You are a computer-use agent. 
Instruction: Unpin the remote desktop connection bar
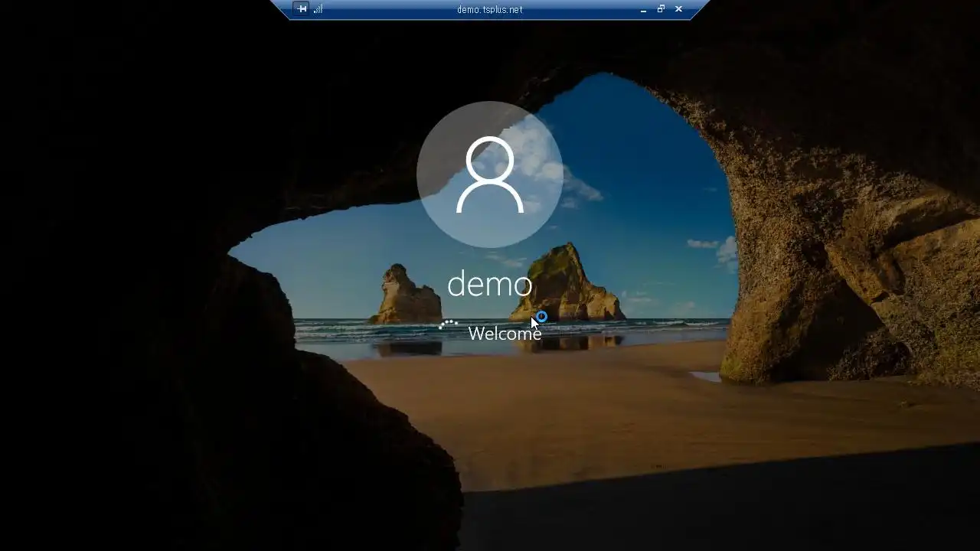(x=302, y=9)
